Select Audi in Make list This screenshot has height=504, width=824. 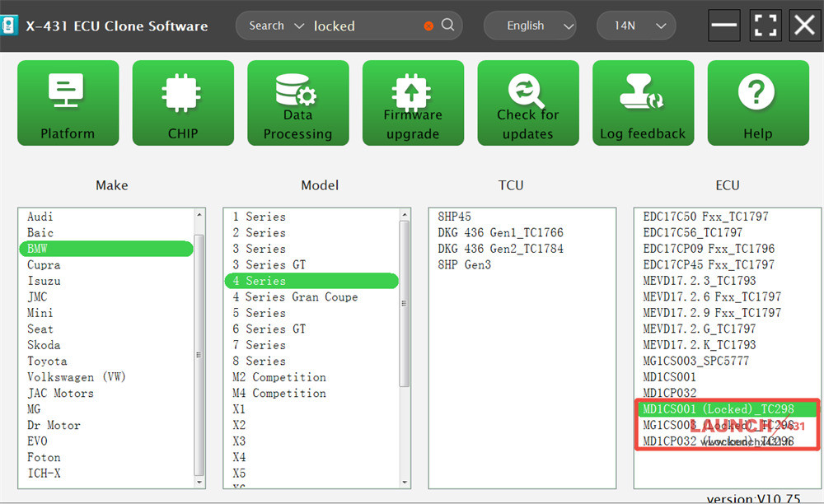coord(40,217)
